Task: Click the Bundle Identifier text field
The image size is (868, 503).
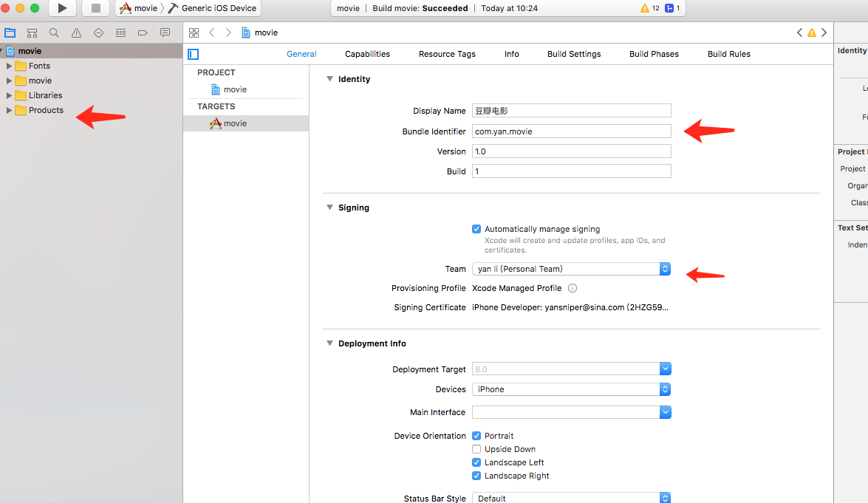Action: point(571,131)
